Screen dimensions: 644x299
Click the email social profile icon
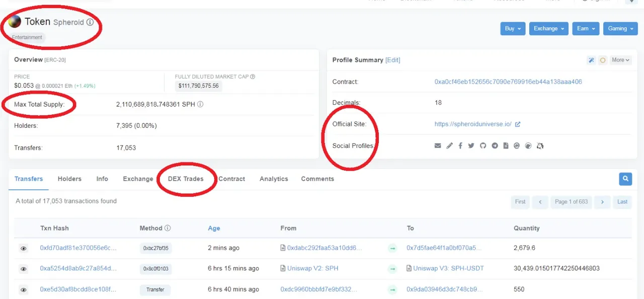tap(438, 146)
